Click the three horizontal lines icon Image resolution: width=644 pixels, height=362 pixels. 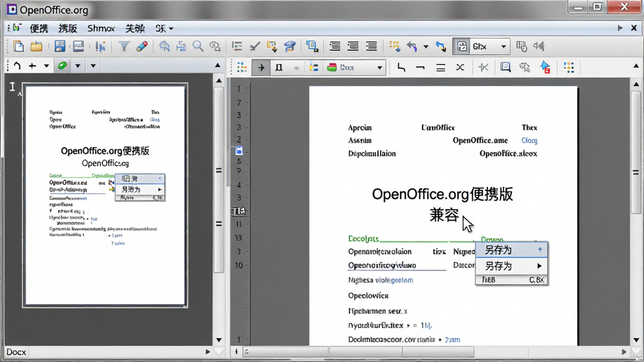(441, 67)
